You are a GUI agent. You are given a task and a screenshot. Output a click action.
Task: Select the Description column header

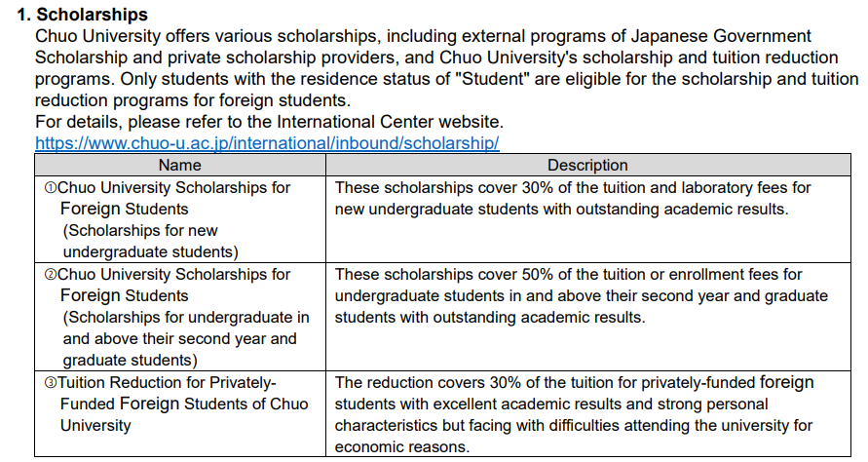tap(587, 165)
